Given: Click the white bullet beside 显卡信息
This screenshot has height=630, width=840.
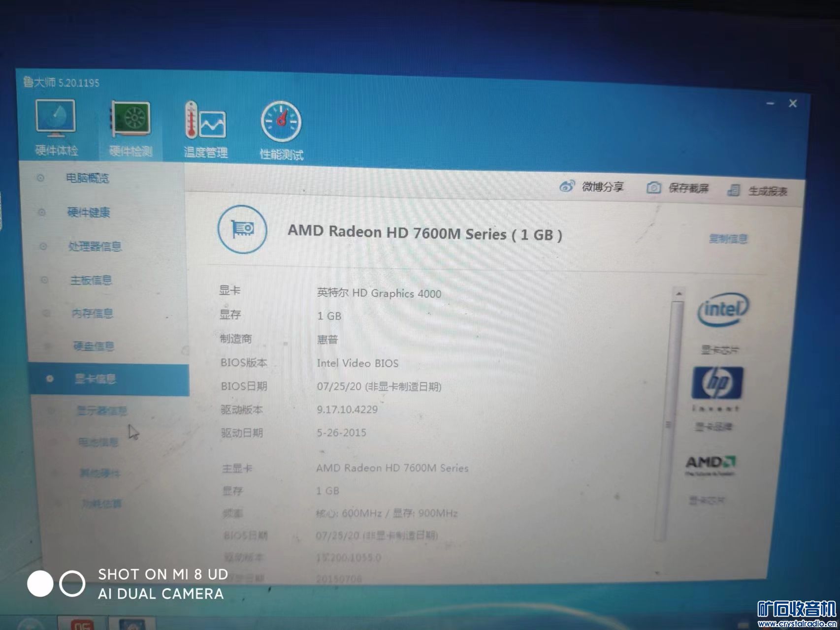Looking at the screenshot, I should 49,378.
